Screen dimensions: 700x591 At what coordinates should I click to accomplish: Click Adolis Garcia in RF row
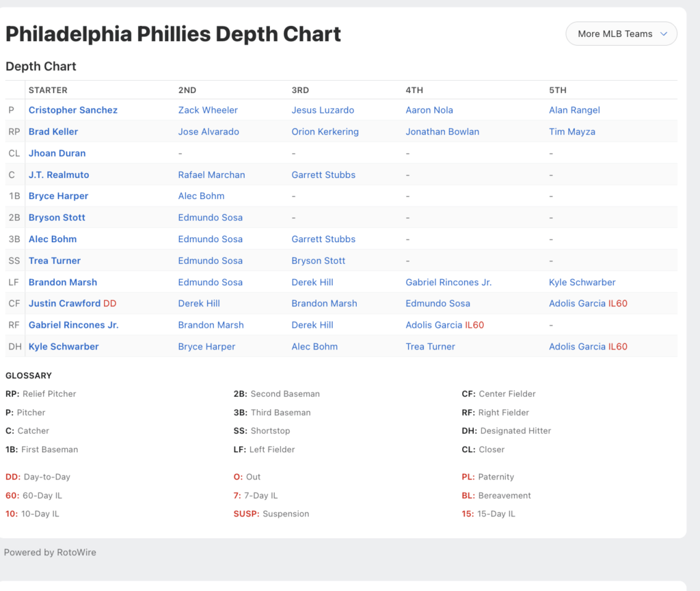[433, 325]
